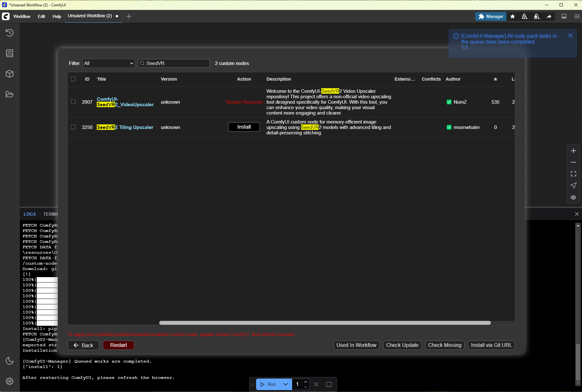Toggle dark theme moon icon
Image resolution: width=582 pixels, height=392 pixels.
point(10,361)
